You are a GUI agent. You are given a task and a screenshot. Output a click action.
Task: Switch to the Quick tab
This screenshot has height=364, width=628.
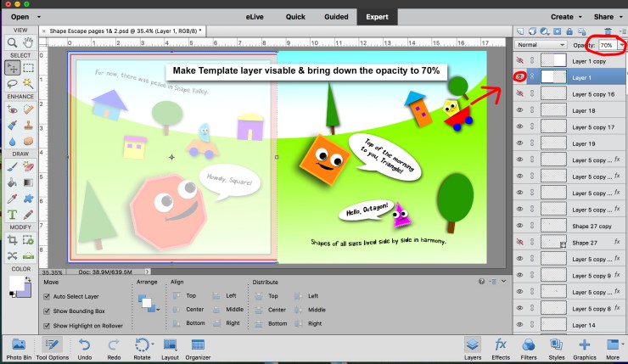pos(295,16)
